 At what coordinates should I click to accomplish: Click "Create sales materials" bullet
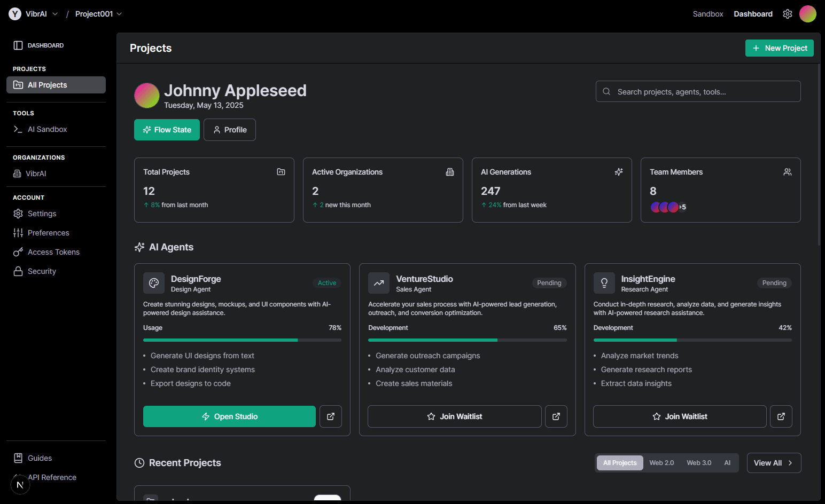[x=414, y=383]
